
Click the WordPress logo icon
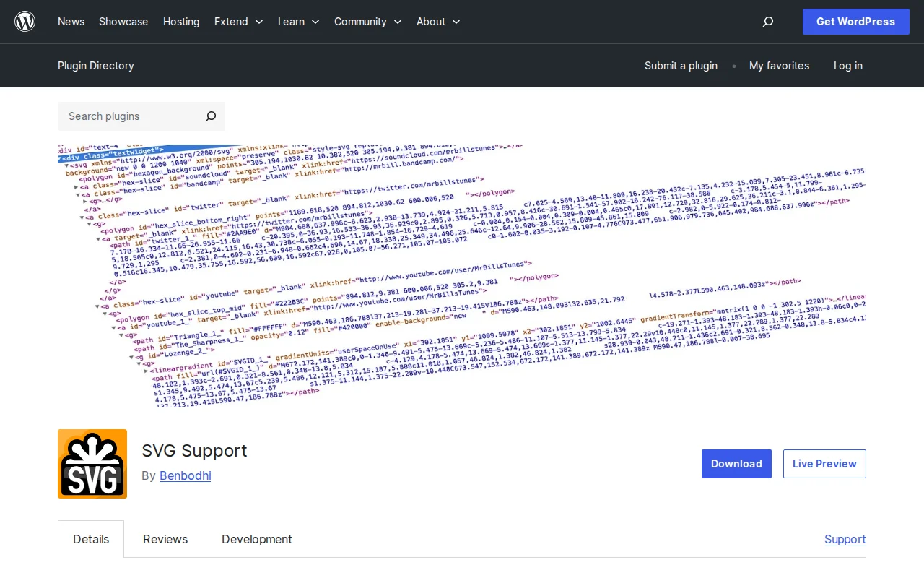pyautogui.click(x=25, y=22)
